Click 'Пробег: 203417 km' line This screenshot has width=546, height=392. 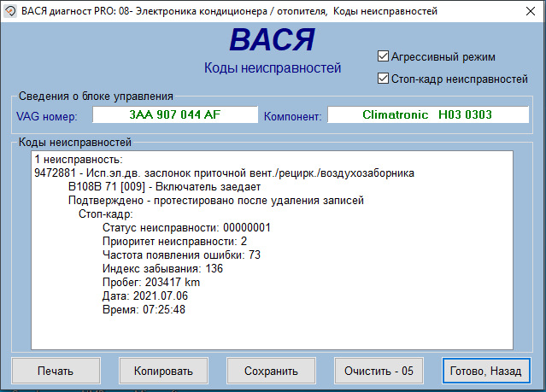coord(151,283)
